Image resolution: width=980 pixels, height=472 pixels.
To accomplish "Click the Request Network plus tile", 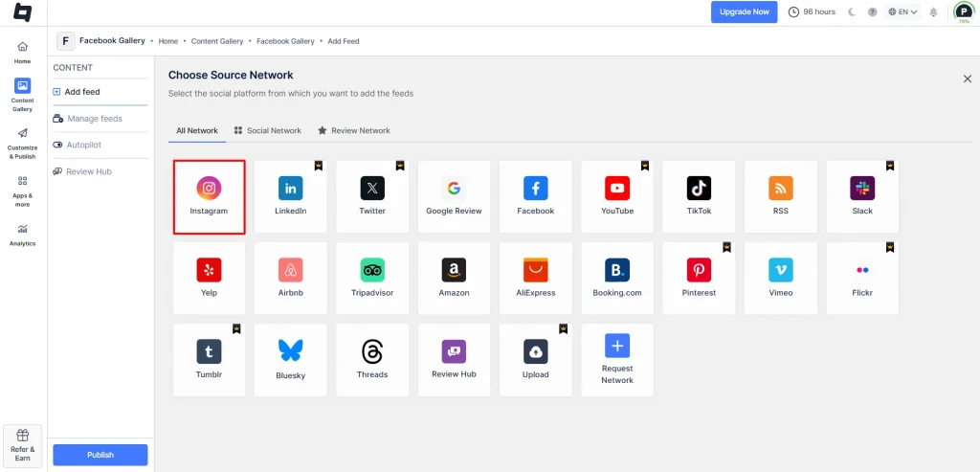I will coord(617,359).
